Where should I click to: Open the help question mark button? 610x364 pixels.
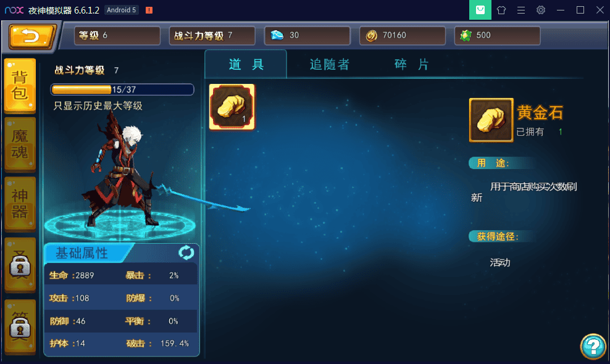pyautogui.click(x=593, y=346)
